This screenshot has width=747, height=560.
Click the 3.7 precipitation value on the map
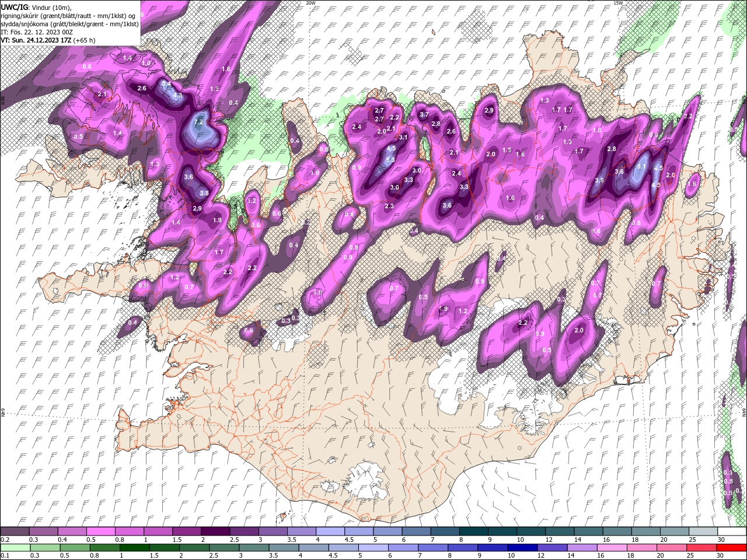point(424,115)
